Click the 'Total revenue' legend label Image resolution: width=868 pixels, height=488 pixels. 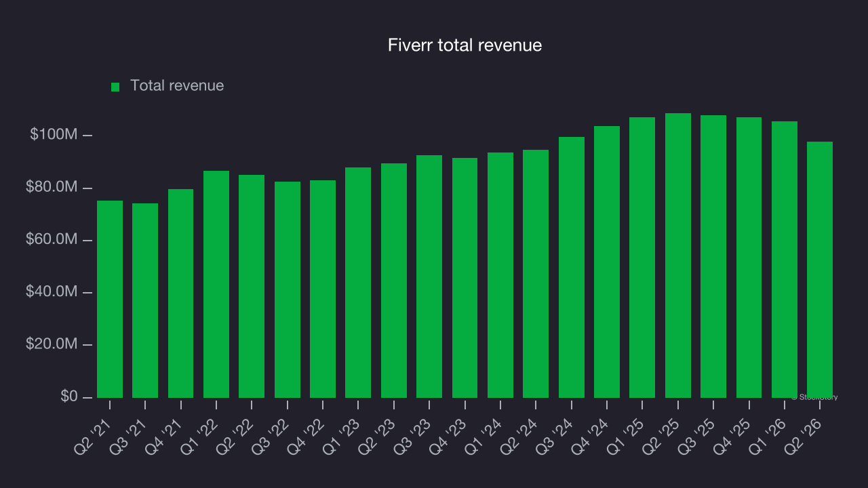pyautogui.click(x=177, y=86)
